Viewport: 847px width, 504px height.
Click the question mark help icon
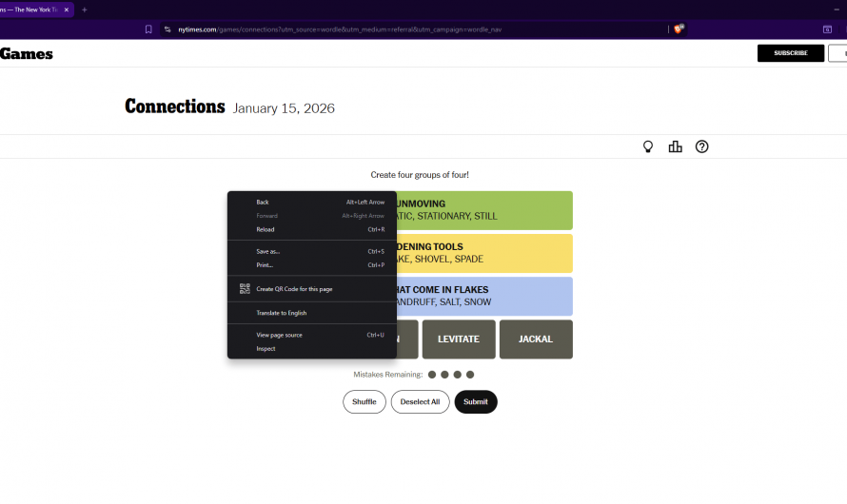[x=702, y=146]
